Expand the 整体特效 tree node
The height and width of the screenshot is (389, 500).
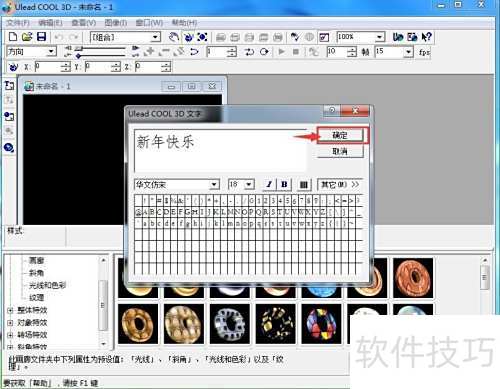tap(10, 310)
